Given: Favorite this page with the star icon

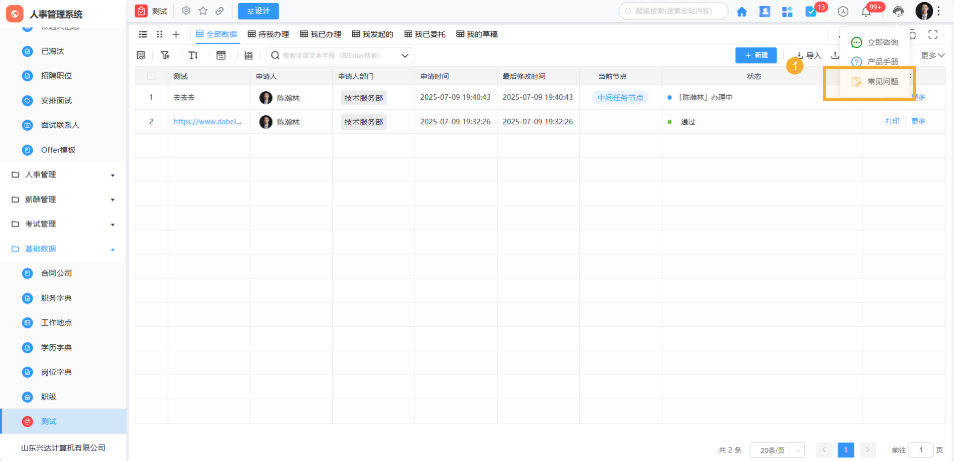Looking at the screenshot, I should 203,10.
